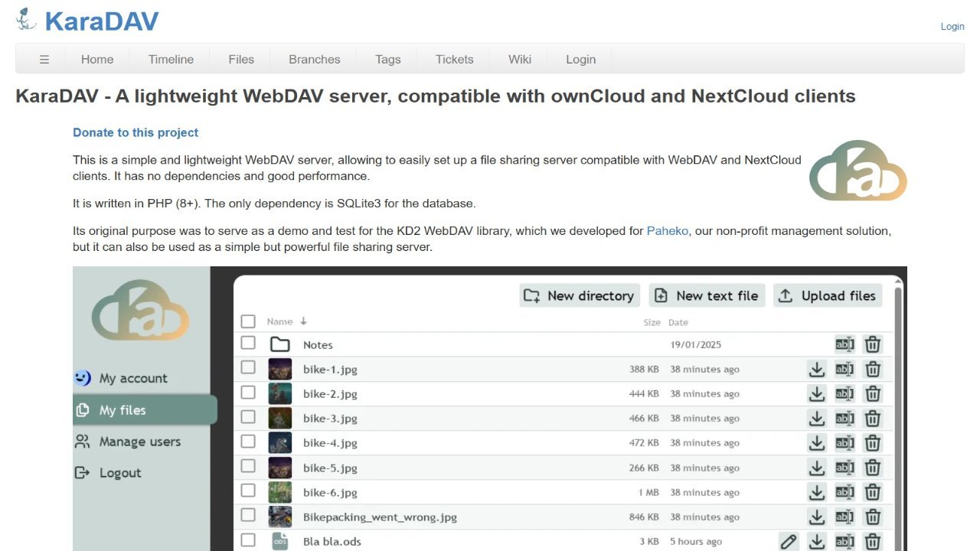The height and width of the screenshot is (551, 980).
Task: Delete the bike-3.jpg file
Action: coord(873,419)
